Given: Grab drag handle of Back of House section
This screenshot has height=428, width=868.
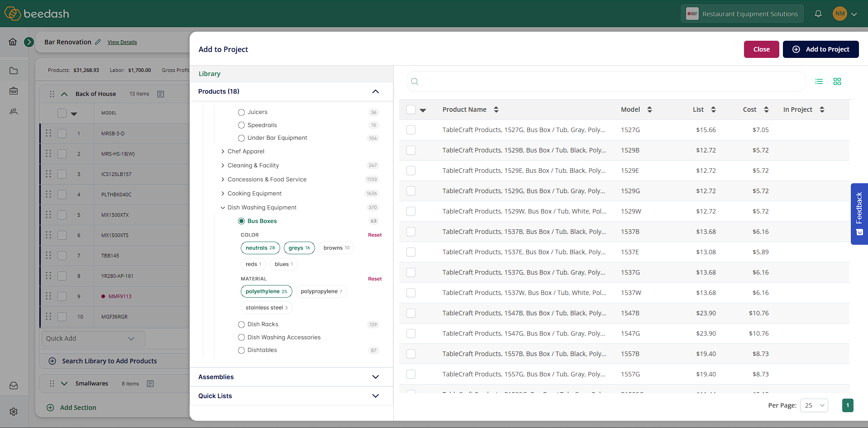Looking at the screenshot, I should click(x=52, y=94).
